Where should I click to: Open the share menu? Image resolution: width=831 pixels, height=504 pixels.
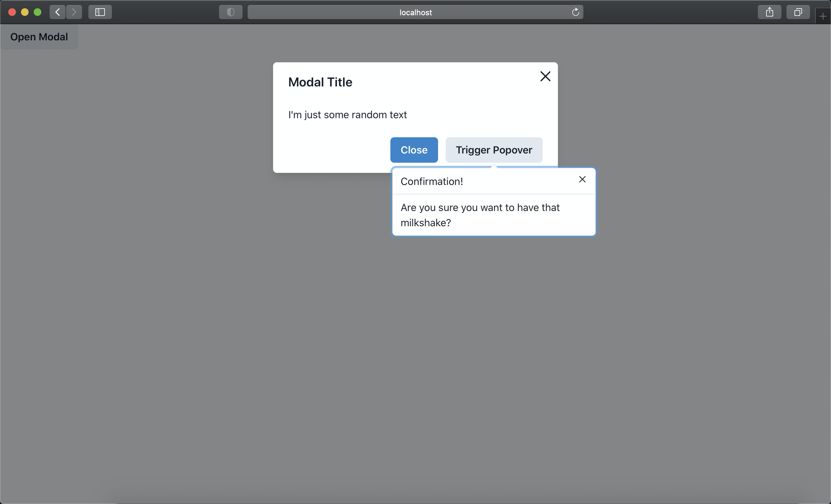click(x=769, y=12)
